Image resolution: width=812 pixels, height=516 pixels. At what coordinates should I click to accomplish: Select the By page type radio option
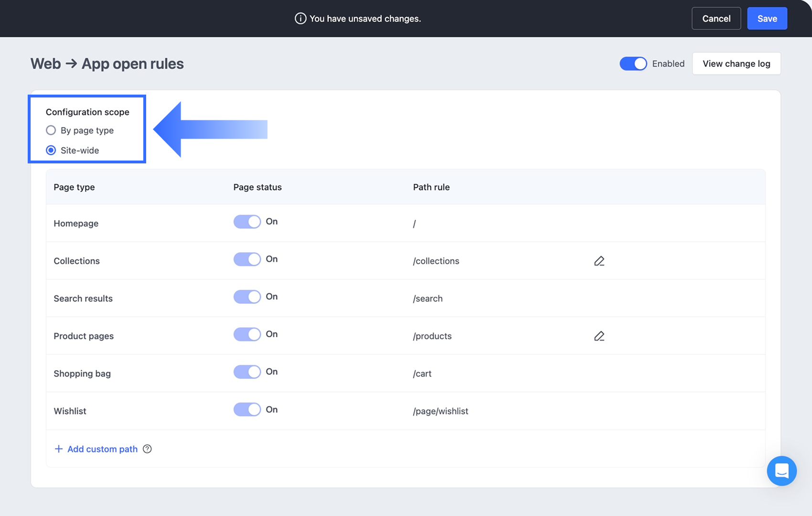51,130
